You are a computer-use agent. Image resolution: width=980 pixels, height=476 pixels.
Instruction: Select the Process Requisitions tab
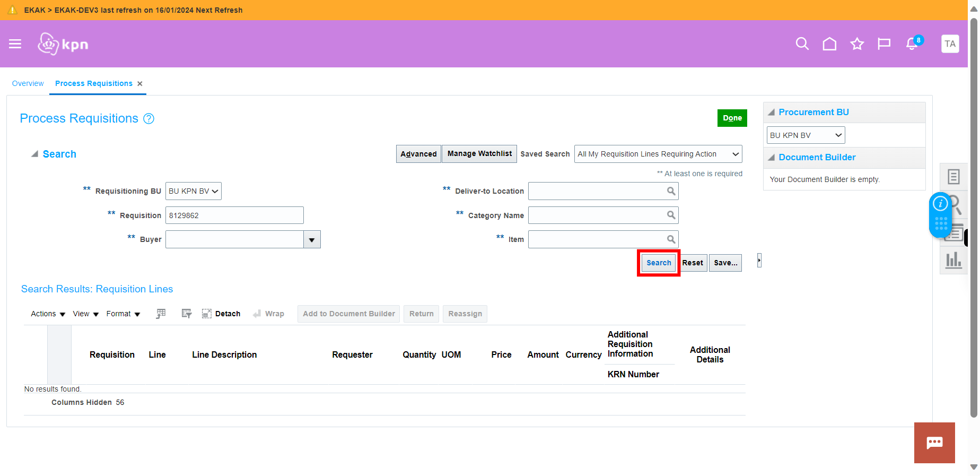coord(94,83)
